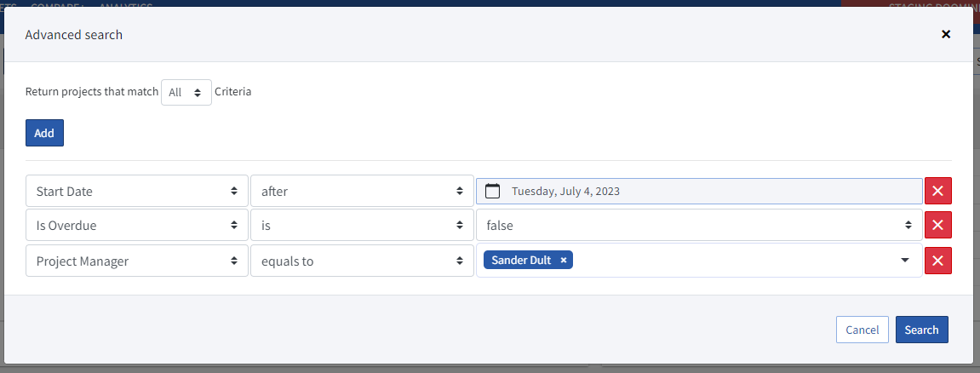The width and height of the screenshot is (980, 373).
Task: Cancel the advanced search
Action: (862, 330)
